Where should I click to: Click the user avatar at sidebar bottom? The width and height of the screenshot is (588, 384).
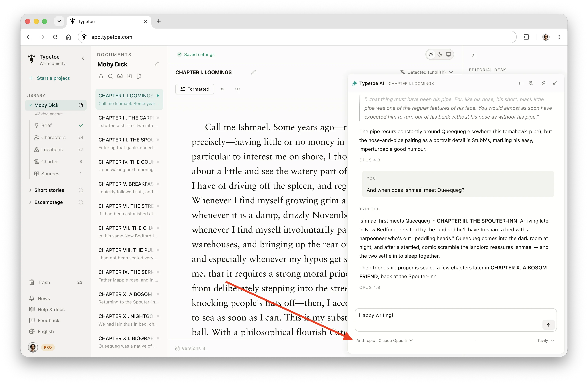(33, 347)
